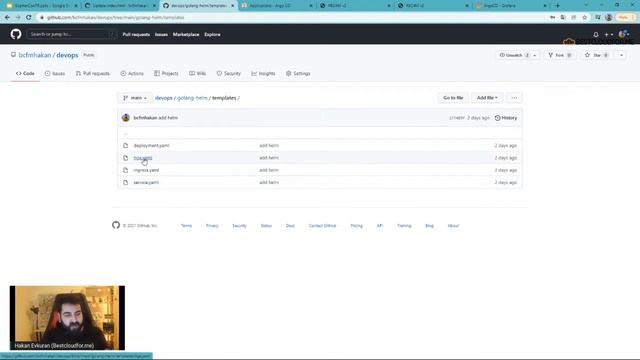Click the file icon beside ingress.yaml
This screenshot has height=360, width=640.
[126, 170]
